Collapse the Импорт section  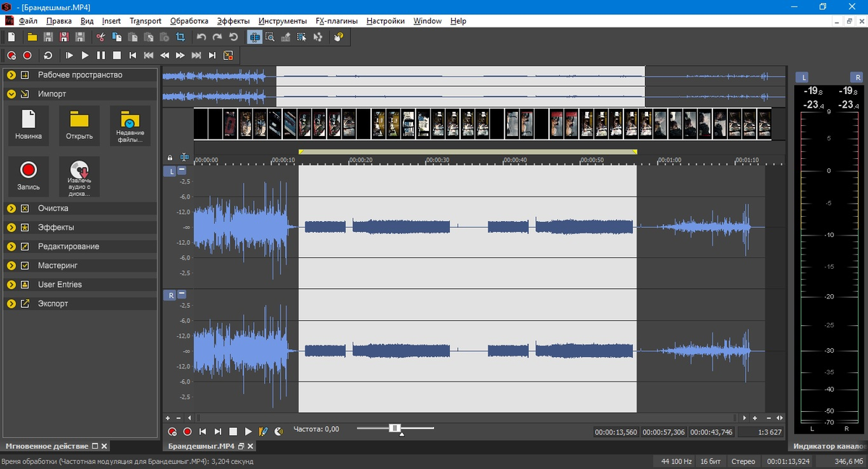click(x=12, y=94)
